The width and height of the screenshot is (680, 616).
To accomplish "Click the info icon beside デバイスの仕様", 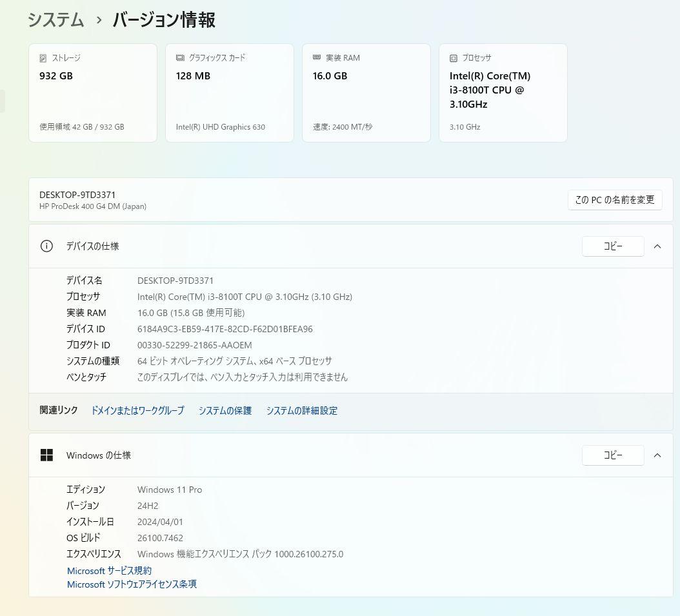I will pos(46,246).
